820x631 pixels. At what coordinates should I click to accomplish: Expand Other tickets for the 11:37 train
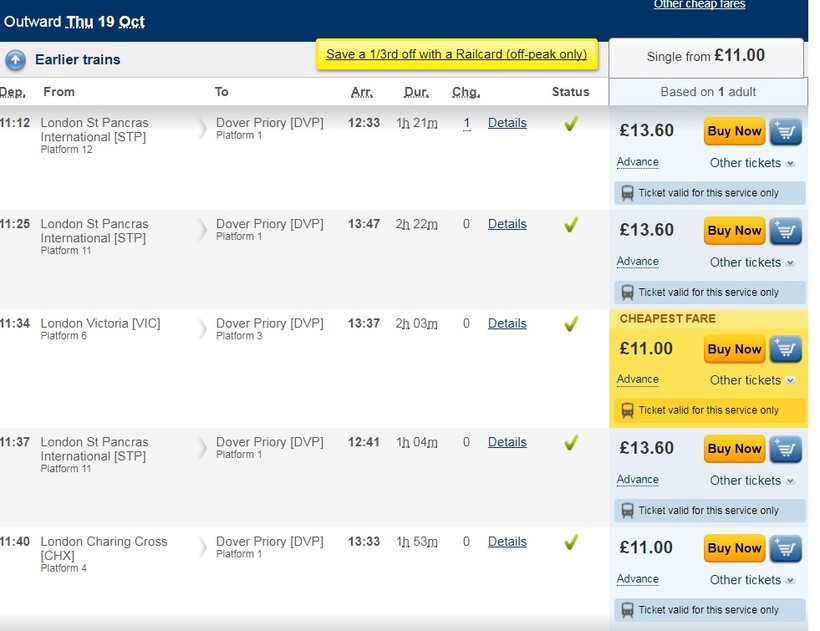tap(752, 480)
